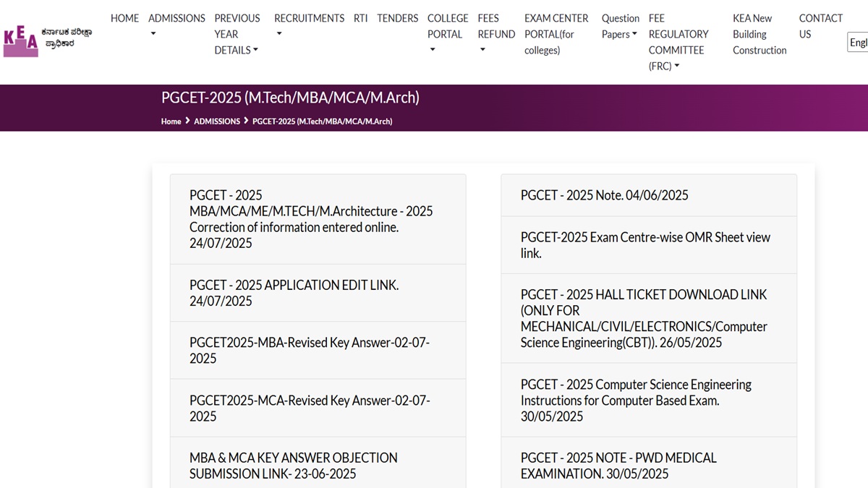Expand the ADMISSIONS dropdown menu
This screenshot has height=488, width=868.
click(176, 26)
